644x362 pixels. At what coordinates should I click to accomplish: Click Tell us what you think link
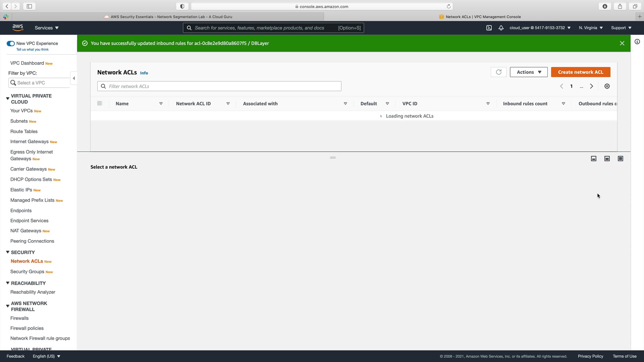(32, 50)
